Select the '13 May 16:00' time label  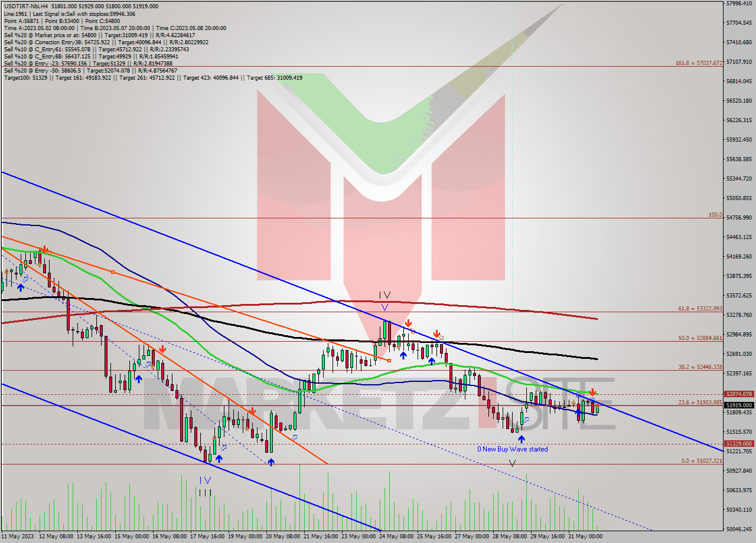click(94, 537)
